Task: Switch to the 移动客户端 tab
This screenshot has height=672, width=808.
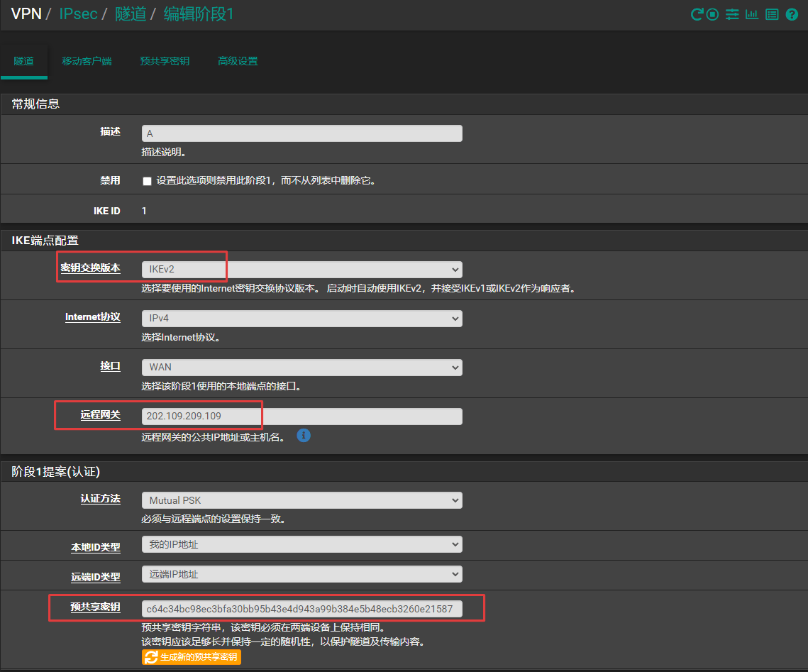Action: tap(87, 61)
